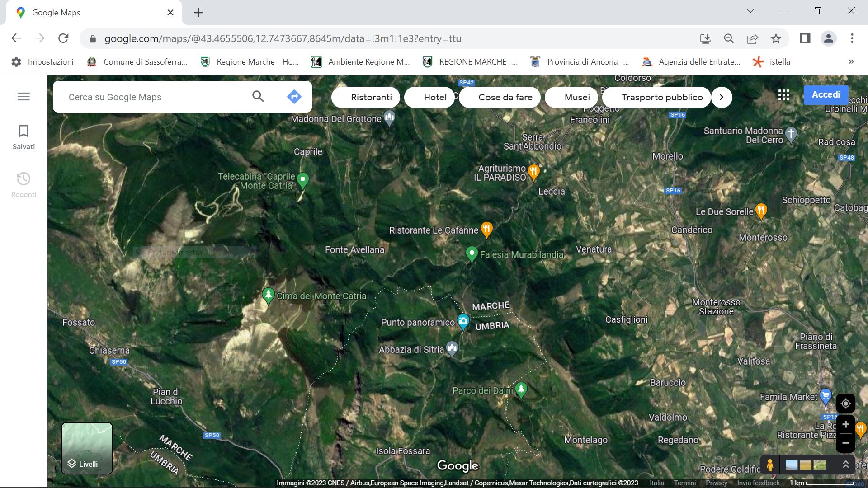Sign in with the Accedi button
Image resolution: width=868 pixels, height=488 pixels.
click(x=826, y=95)
